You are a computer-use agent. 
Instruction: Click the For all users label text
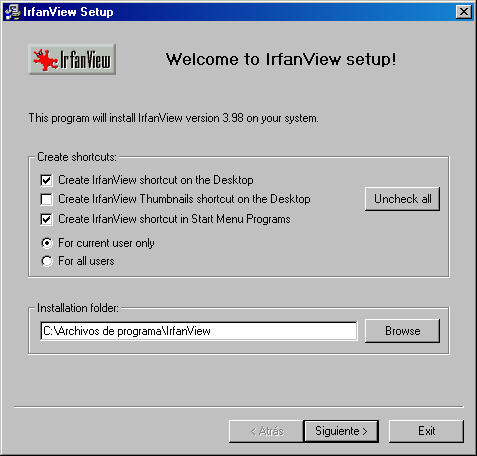coord(86,261)
